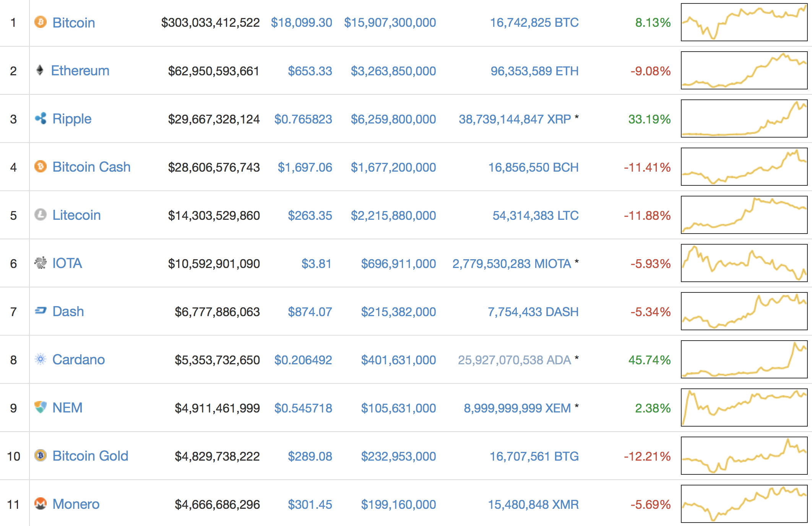Click Bitcoin price $18,099.30
The image size is (812, 526).
[302, 23]
